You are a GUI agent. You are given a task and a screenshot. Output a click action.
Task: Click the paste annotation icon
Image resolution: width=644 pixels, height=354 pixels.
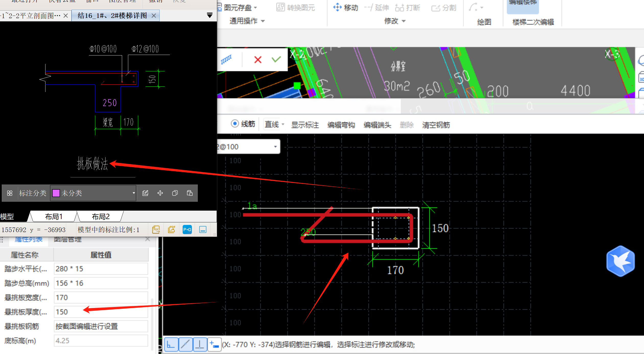[x=190, y=193]
